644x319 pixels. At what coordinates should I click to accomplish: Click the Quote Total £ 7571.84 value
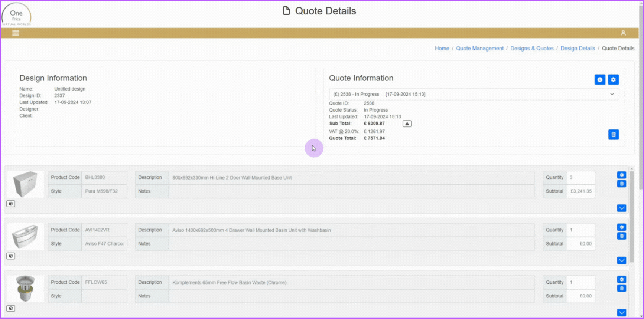point(374,138)
